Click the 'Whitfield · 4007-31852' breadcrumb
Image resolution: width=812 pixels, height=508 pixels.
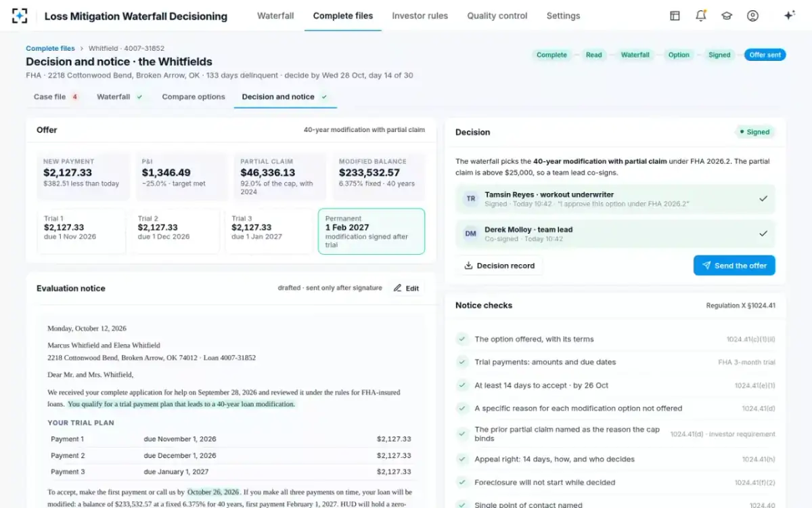[x=127, y=49]
